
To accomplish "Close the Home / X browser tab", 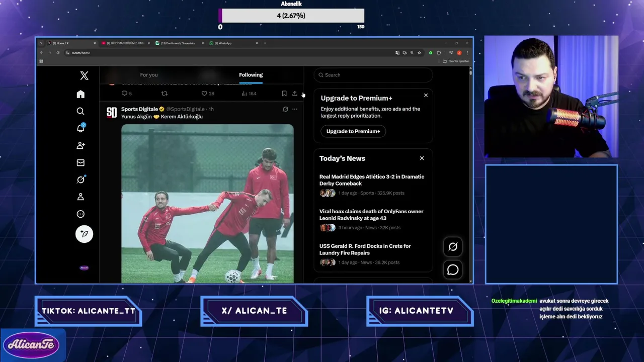I will click(94, 43).
